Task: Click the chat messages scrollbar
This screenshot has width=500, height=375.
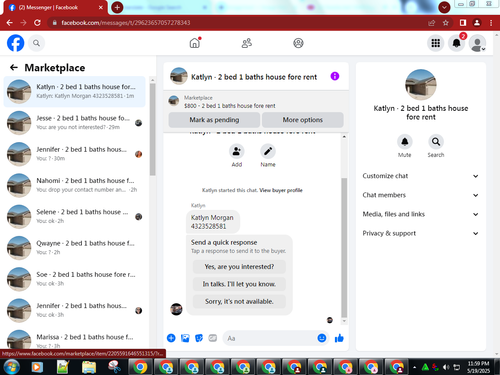Action: pyautogui.click(x=344, y=247)
